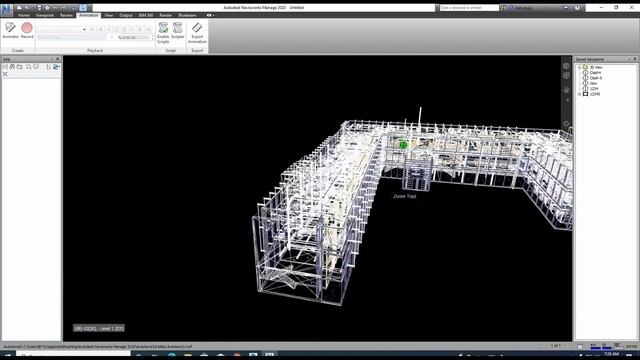The width and height of the screenshot is (640, 360).
Task: Select the Clash-4 saved viewpoint
Action: pyautogui.click(x=595, y=73)
